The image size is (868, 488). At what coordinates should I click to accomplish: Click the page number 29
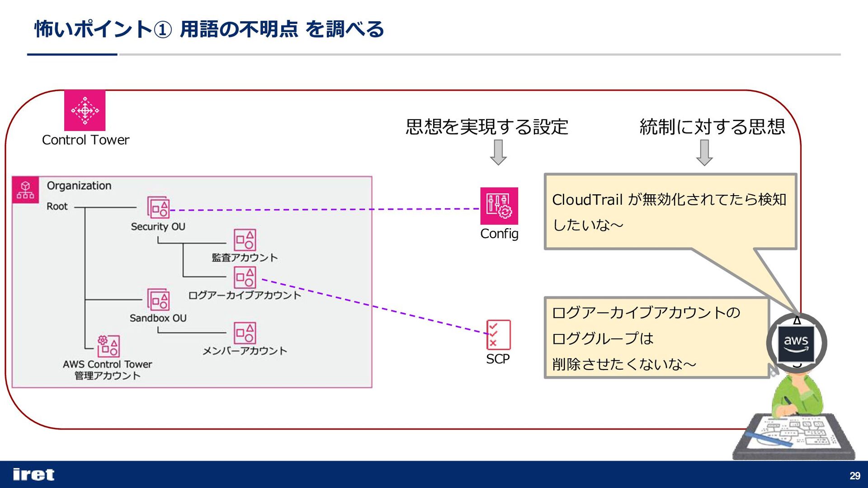[854, 475]
